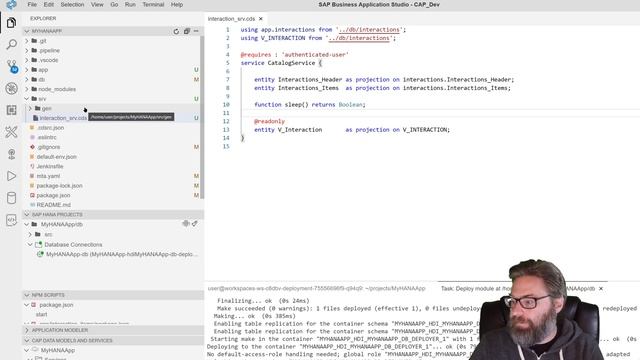
Task: Select MyHANAApp under CAP Data Models
Action: pos(58,350)
